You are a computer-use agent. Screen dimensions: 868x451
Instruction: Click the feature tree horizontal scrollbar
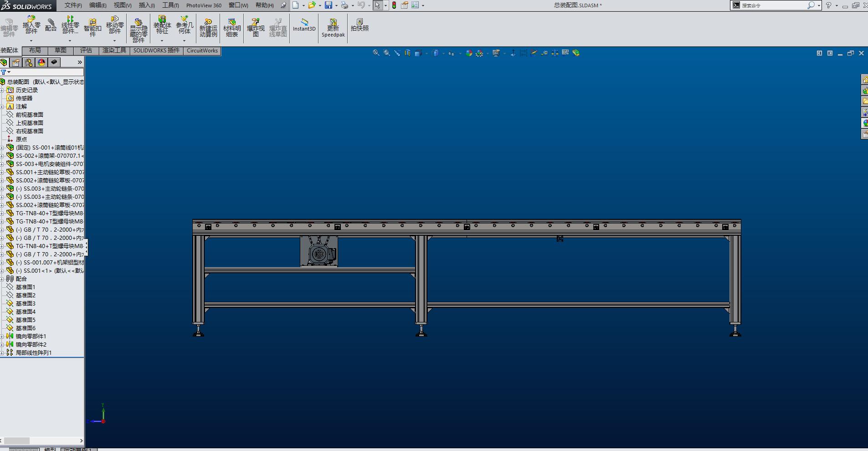pyautogui.click(x=17, y=441)
